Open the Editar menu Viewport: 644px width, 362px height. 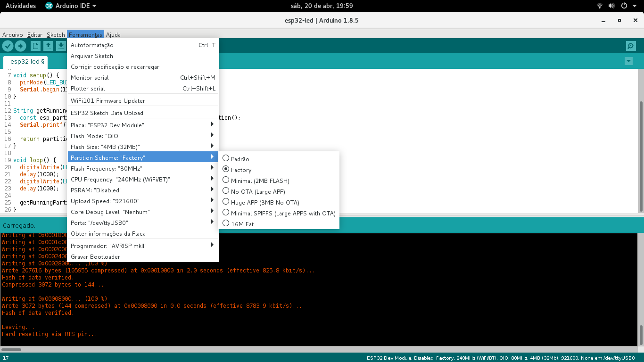pos(35,34)
